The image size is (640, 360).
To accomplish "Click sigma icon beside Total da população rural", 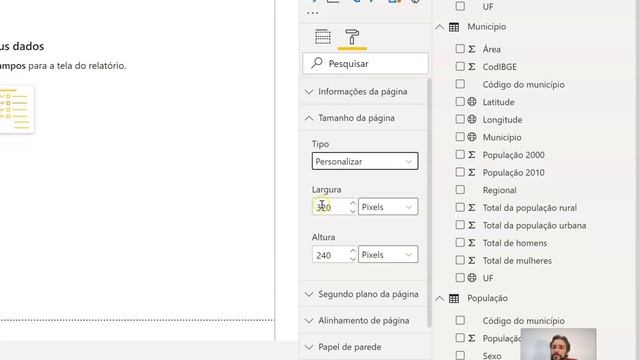I will click(x=472, y=207).
